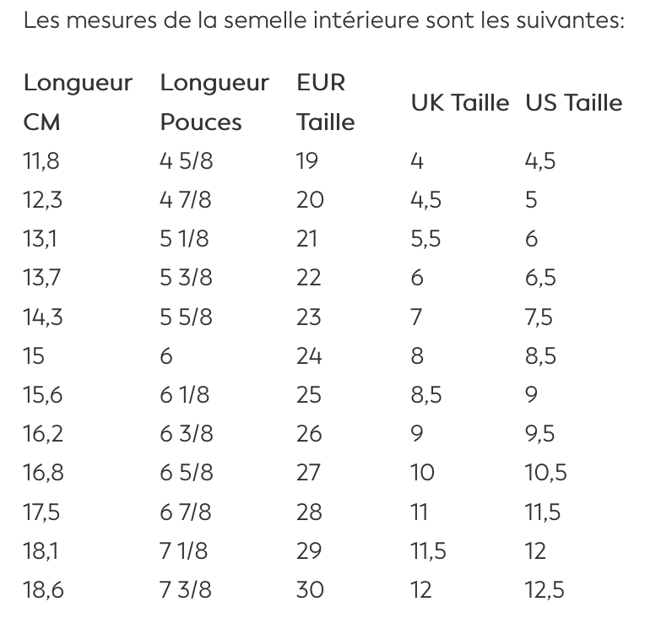Viewport: 672px width, 618px height.
Task: Click EUR size 24 cell
Action: coord(309,355)
